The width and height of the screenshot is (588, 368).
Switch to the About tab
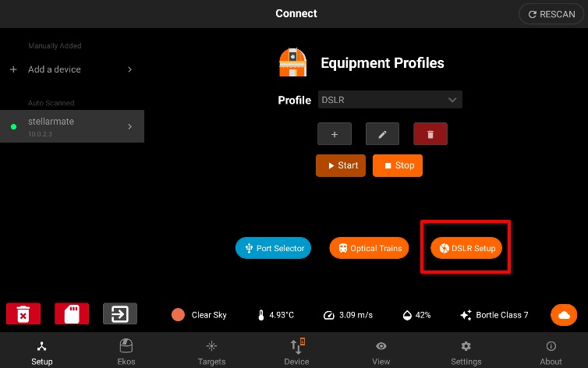pos(551,353)
